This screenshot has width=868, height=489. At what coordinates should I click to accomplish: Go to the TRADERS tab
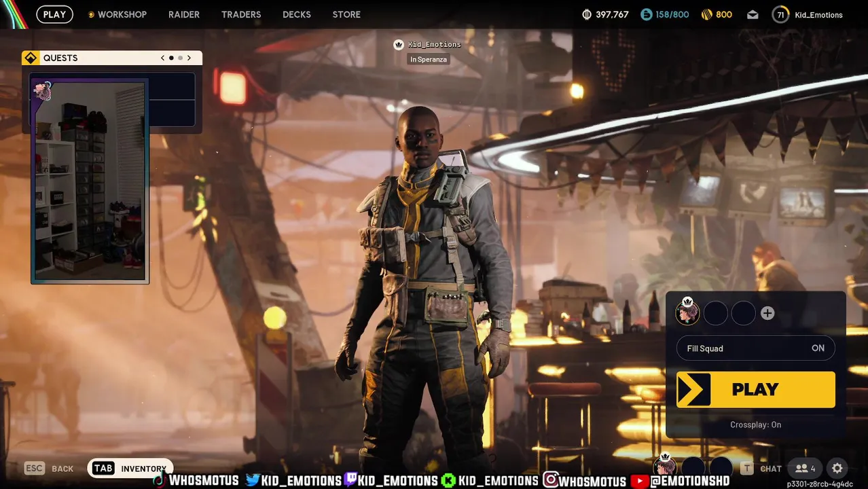tap(241, 14)
